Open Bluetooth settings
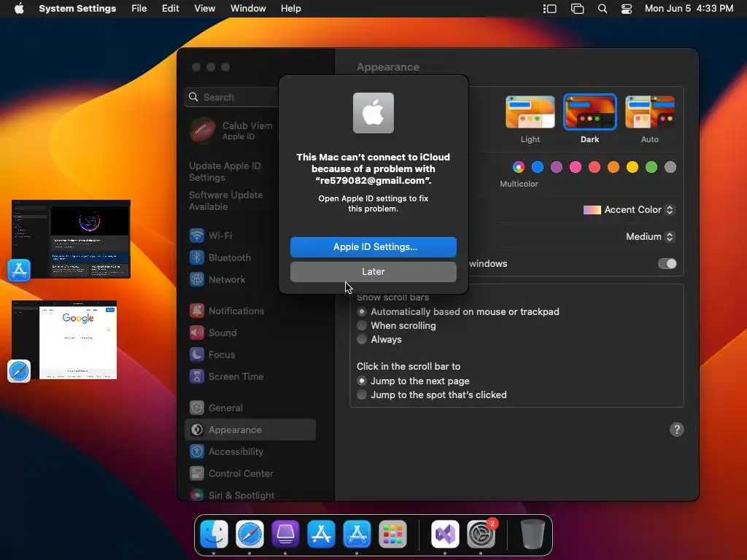Screen dimensions: 747x560 (x=220, y=257)
